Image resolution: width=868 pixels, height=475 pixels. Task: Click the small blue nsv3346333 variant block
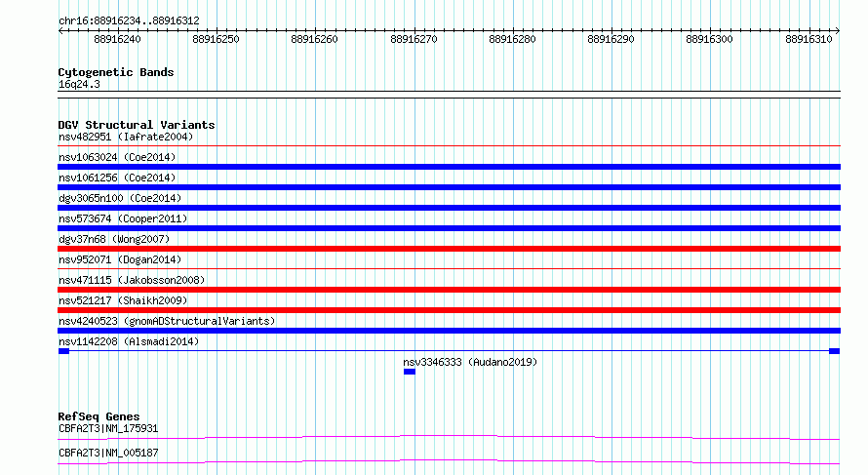pos(410,372)
